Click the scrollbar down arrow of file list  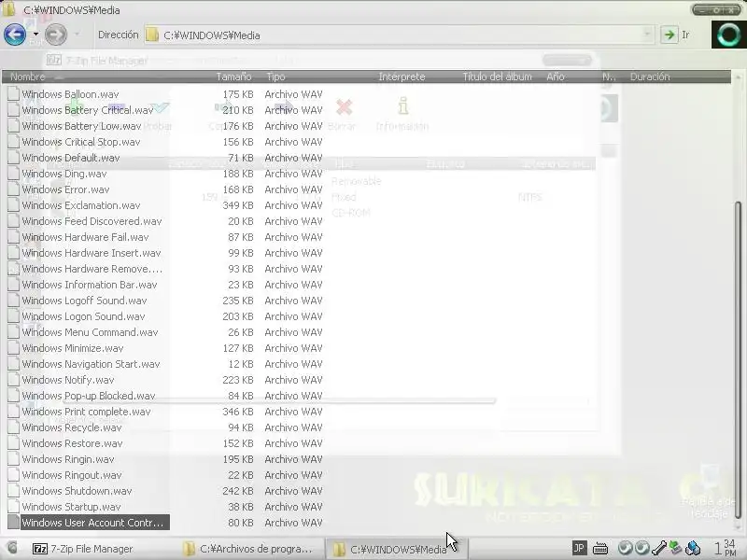pyautogui.click(x=738, y=526)
